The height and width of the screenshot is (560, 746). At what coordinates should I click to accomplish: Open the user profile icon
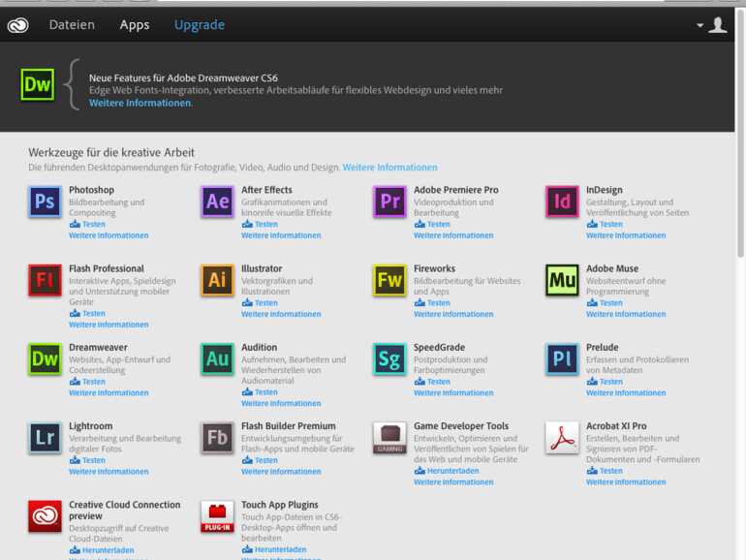click(x=718, y=25)
